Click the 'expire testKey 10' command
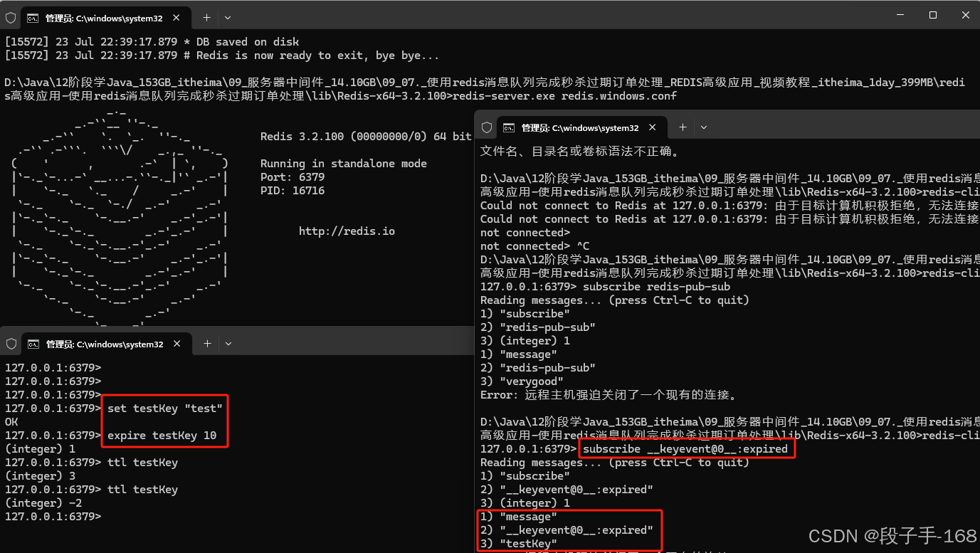The image size is (980, 553). (162, 436)
